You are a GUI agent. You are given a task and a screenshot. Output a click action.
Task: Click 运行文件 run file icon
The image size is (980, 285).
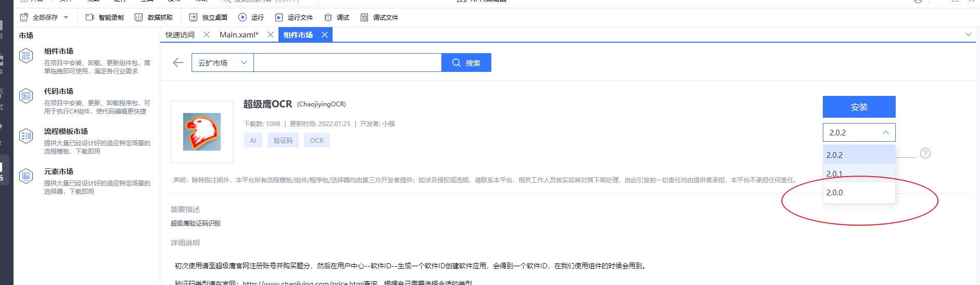[x=279, y=18]
